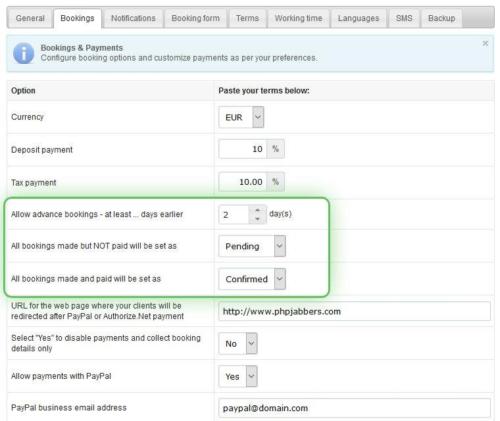Click the percent sign beside Deposit payment
The image size is (500, 421).
click(275, 149)
